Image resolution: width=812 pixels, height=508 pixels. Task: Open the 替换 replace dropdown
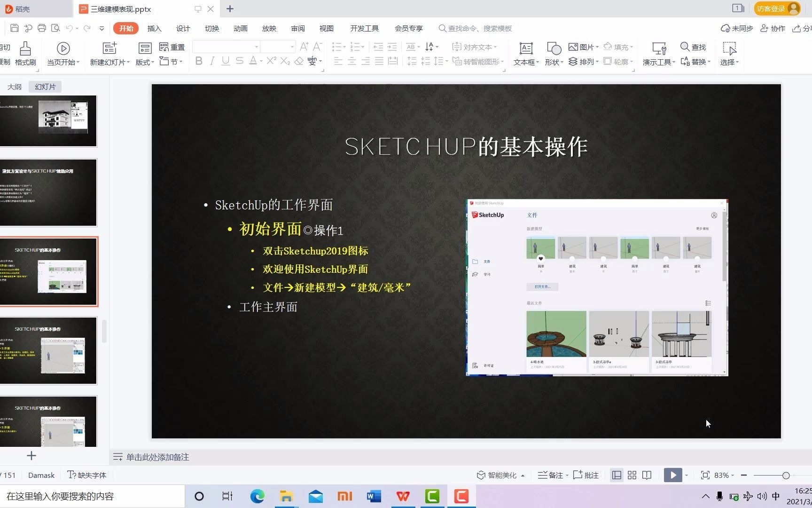click(695, 62)
